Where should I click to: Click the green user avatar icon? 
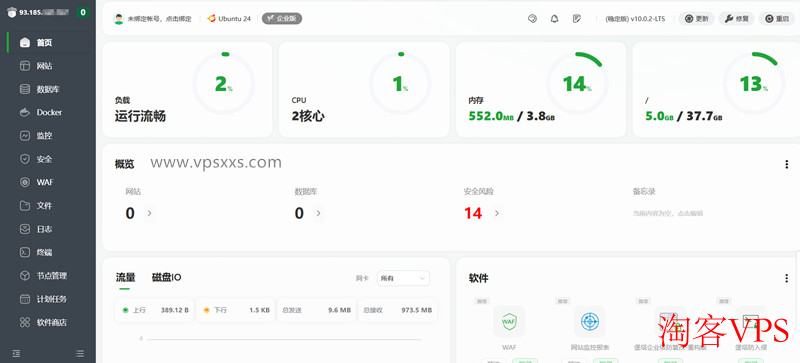pyautogui.click(x=119, y=19)
